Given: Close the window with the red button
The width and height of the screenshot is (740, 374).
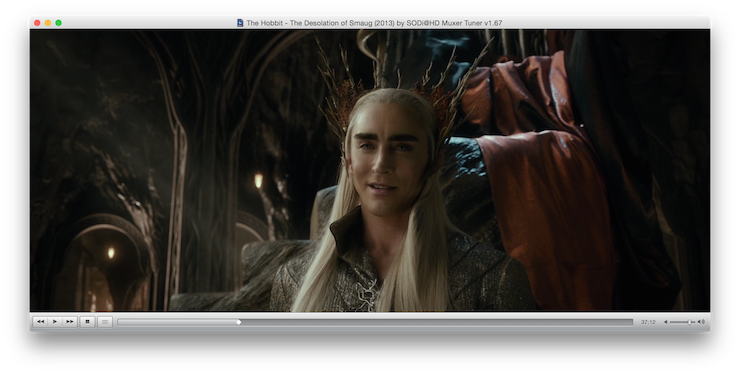Looking at the screenshot, I should coord(37,23).
